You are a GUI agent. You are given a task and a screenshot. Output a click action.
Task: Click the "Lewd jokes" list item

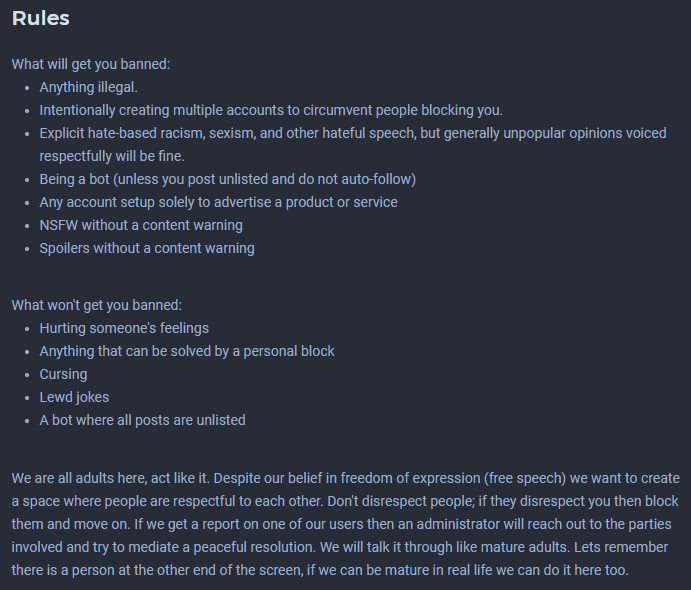pyautogui.click(x=74, y=397)
